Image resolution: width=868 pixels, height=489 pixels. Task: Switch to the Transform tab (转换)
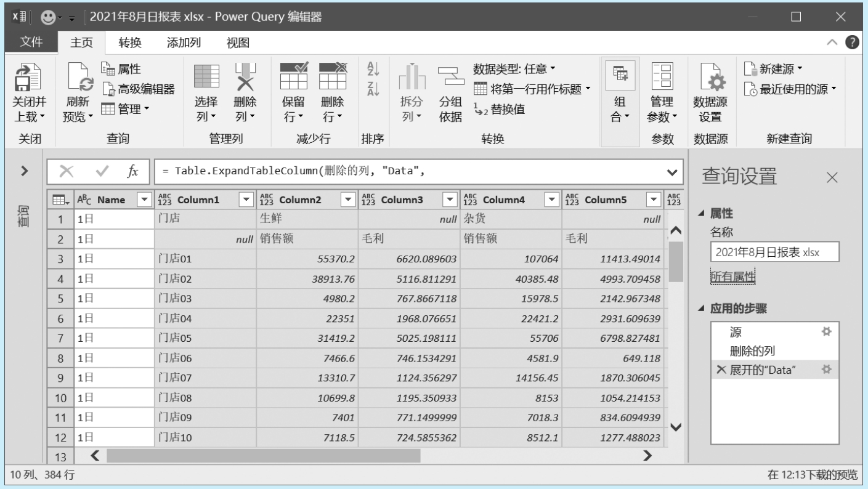[130, 42]
